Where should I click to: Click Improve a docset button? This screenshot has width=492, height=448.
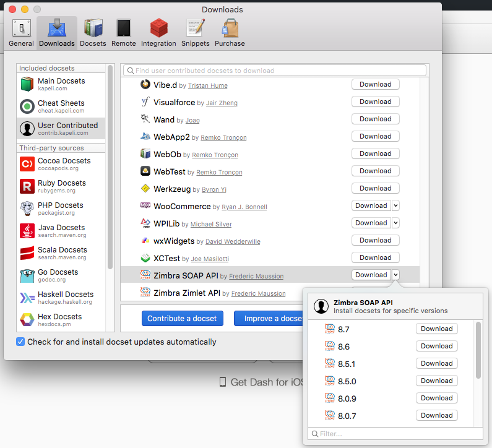click(269, 319)
